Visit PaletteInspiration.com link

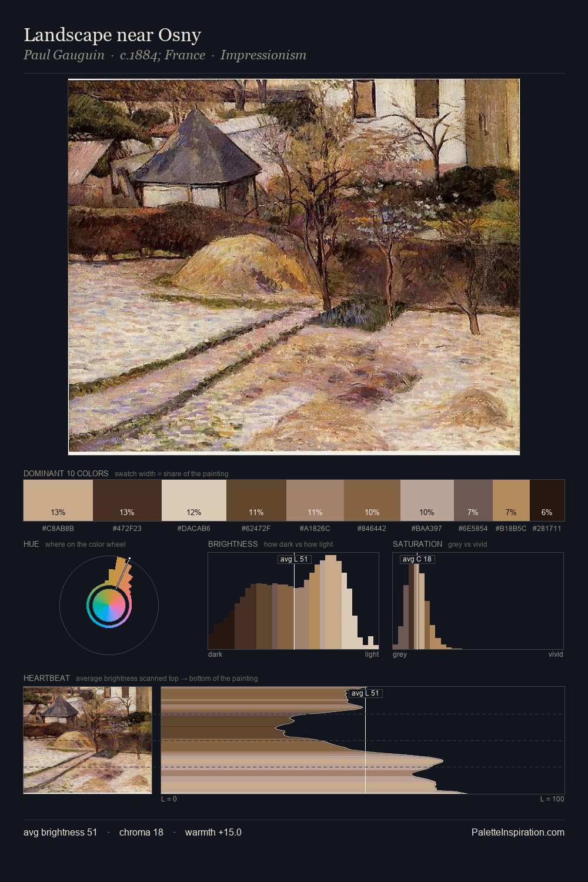(x=518, y=832)
